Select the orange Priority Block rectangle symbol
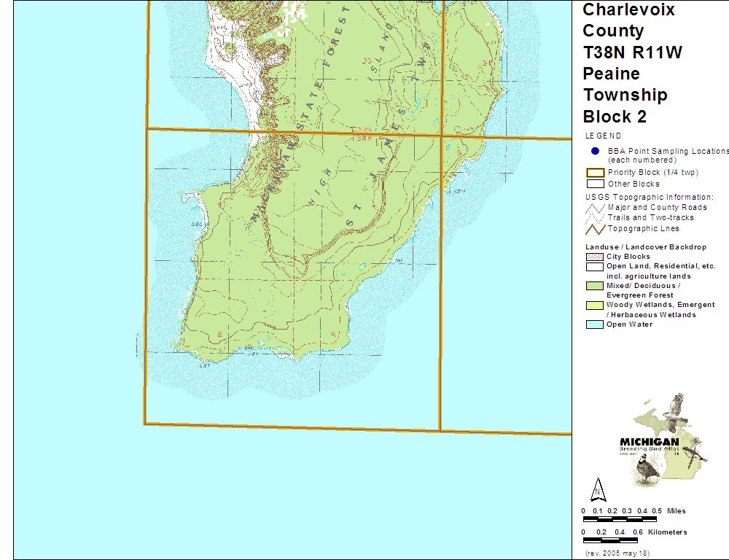The height and width of the screenshot is (560, 729). pyautogui.click(x=595, y=173)
